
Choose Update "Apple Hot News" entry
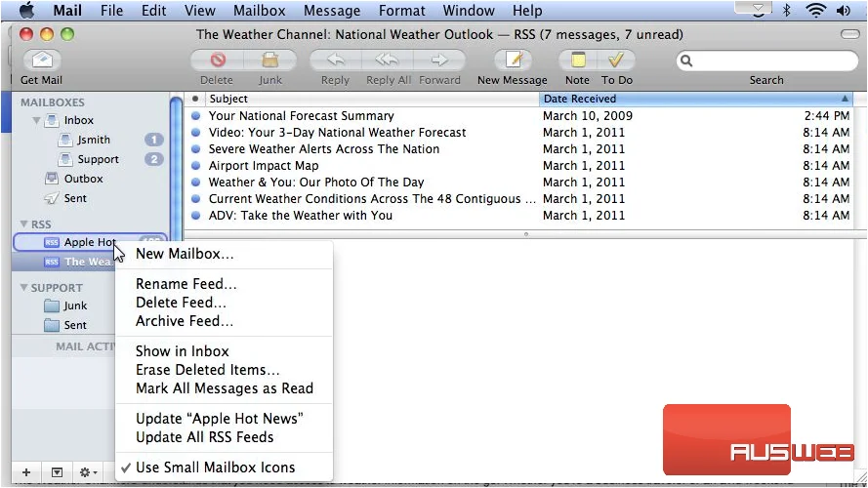[x=220, y=419]
